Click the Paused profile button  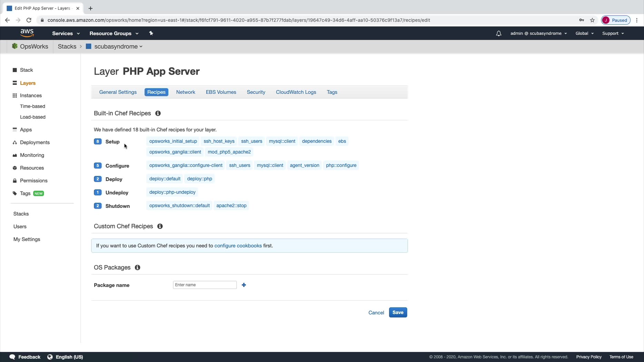pos(616,20)
